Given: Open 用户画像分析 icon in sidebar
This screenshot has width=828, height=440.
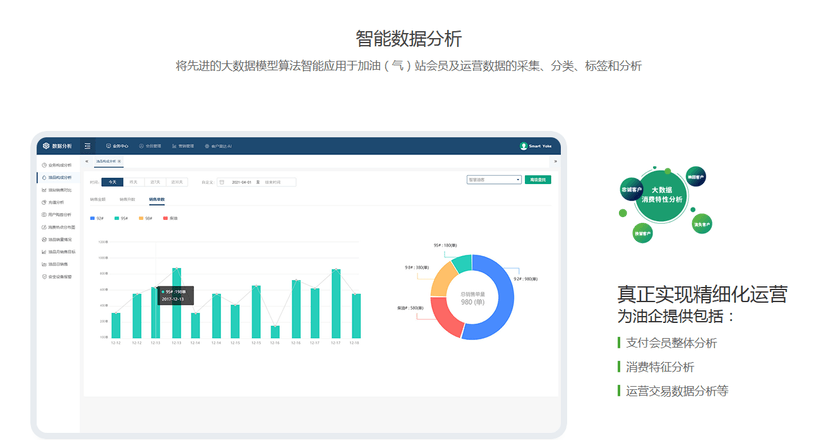Looking at the screenshot, I should tap(44, 214).
